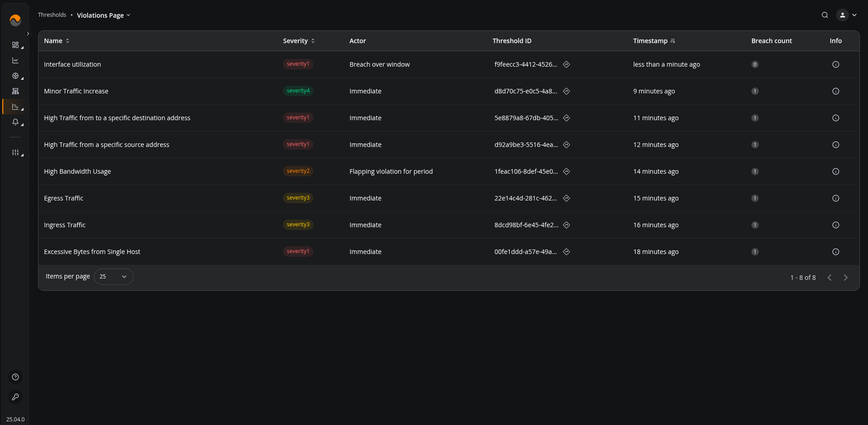This screenshot has width=868, height=425.
Task: Open the search icon in top bar
Action: (824, 15)
